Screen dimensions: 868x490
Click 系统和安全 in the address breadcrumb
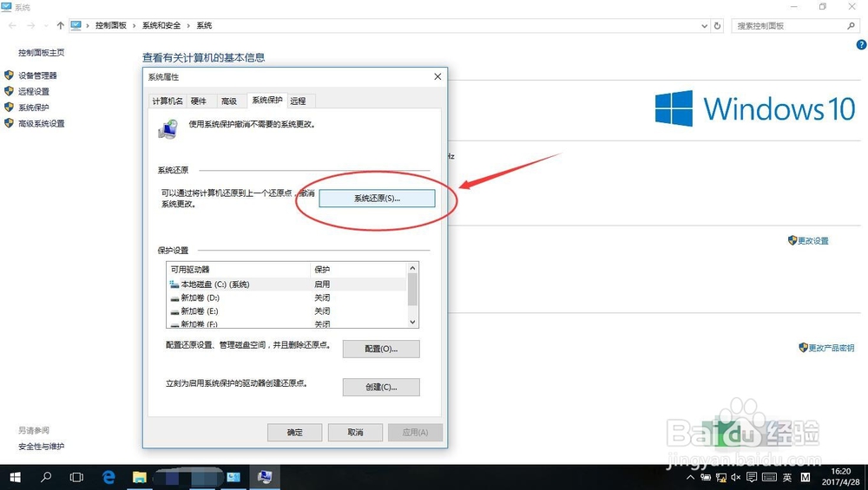pyautogui.click(x=161, y=25)
